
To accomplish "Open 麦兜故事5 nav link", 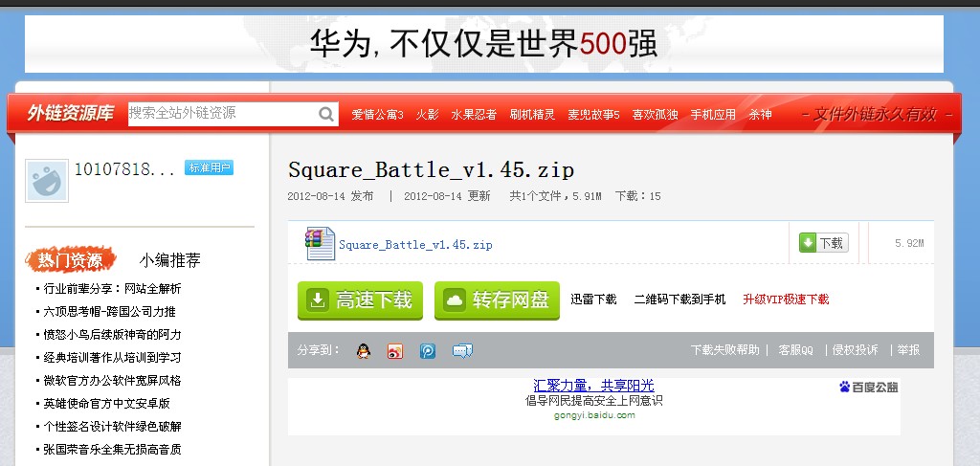I will point(593,115).
